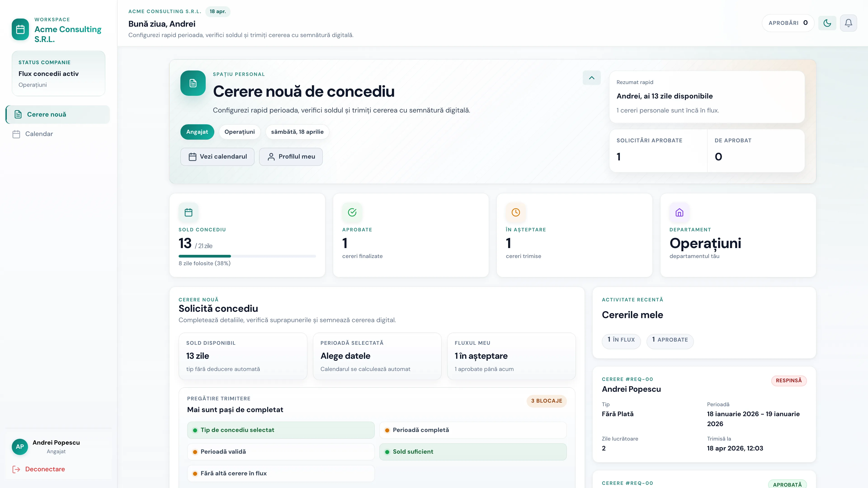868x488 pixels.
Task: Click the Alege datele period card
Action: [377, 356]
